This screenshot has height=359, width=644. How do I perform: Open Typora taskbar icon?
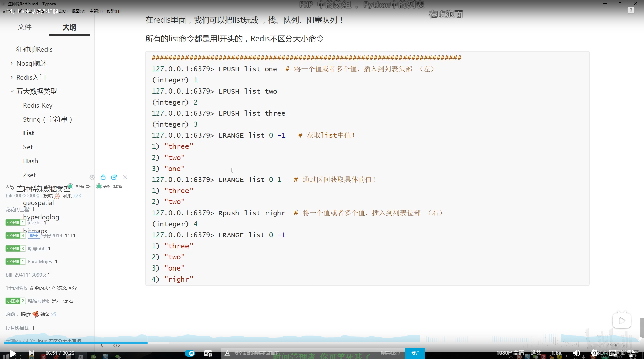pos(80,357)
